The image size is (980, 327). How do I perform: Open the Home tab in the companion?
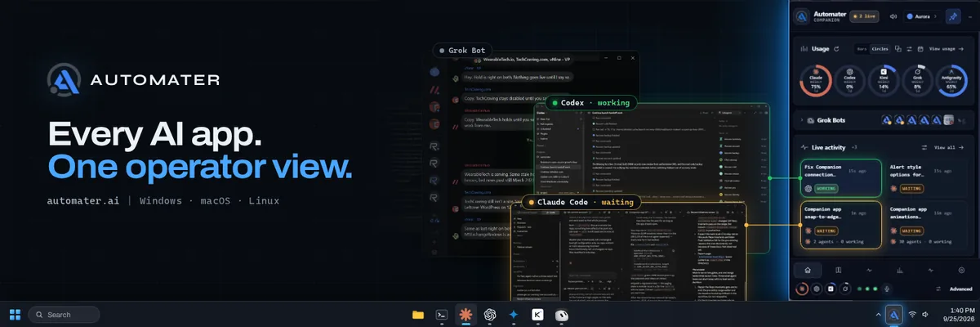point(808,271)
